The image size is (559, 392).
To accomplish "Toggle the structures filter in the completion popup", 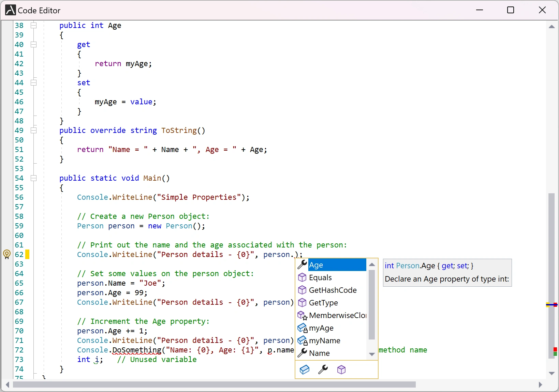I will [x=305, y=370].
